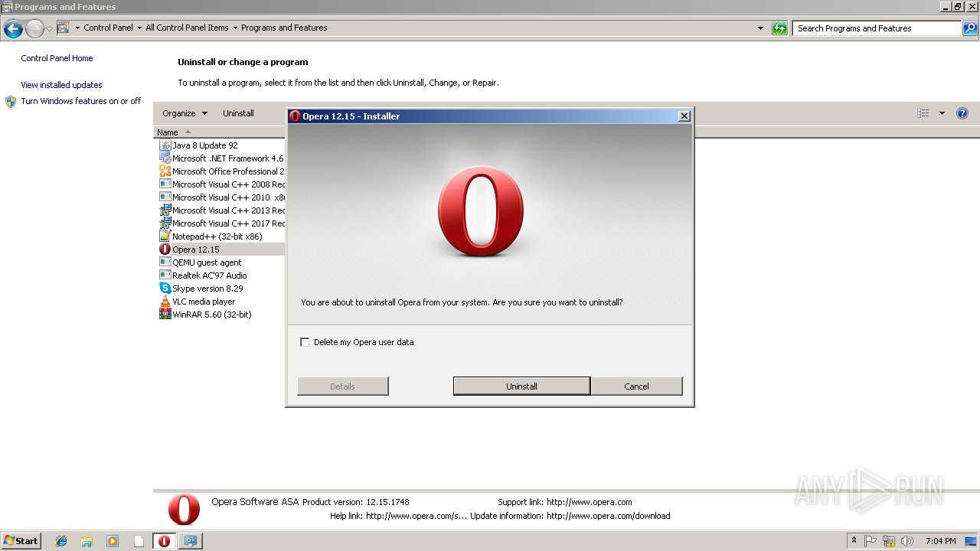Click the Back navigation arrow
This screenshot has width=980, height=551.
click(x=13, y=29)
